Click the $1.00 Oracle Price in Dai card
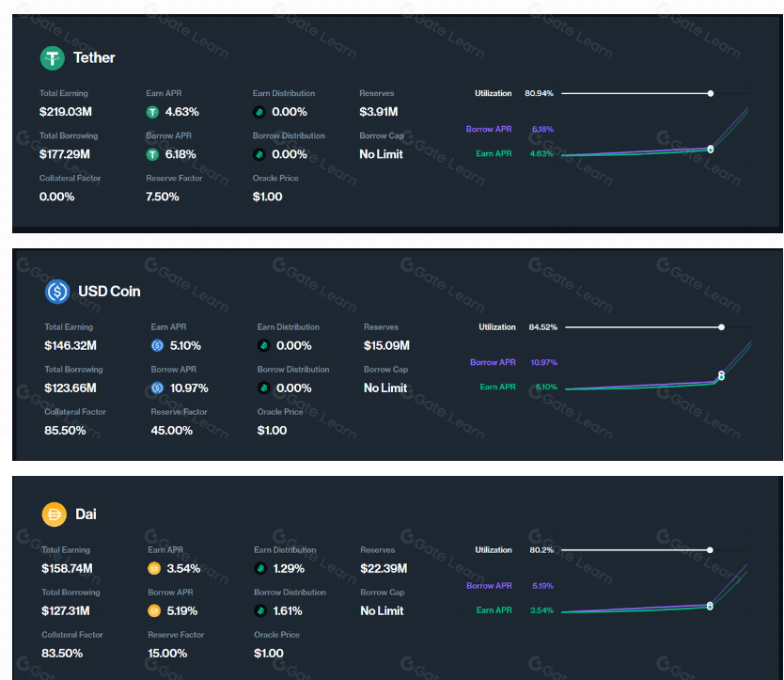784x680 pixels. (x=269, y=654)
